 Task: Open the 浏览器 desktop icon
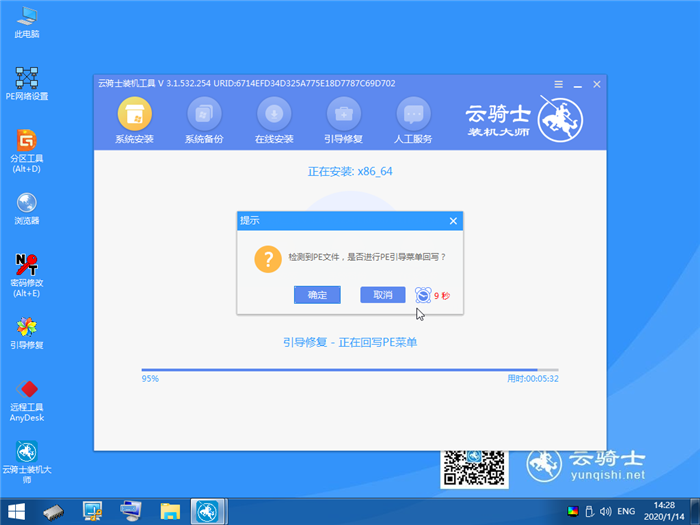click(x=27, y=208)
